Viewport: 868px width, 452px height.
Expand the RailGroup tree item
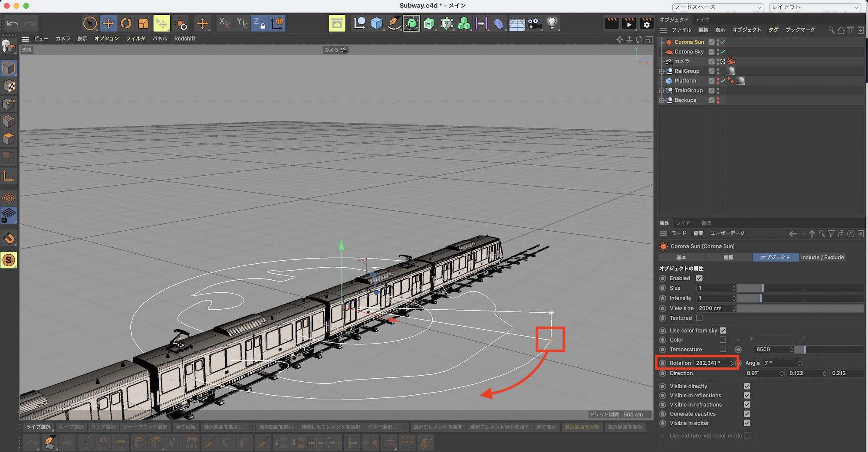point(661,71)
